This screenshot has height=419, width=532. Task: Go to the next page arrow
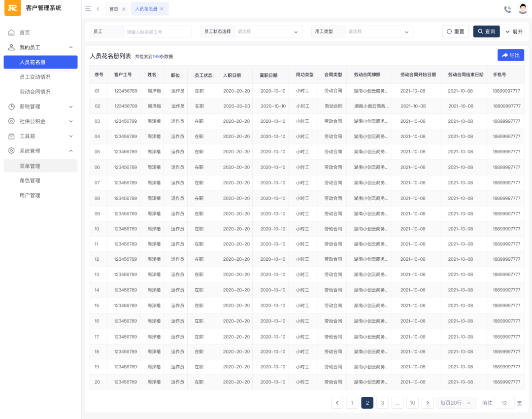click(428, 403)
